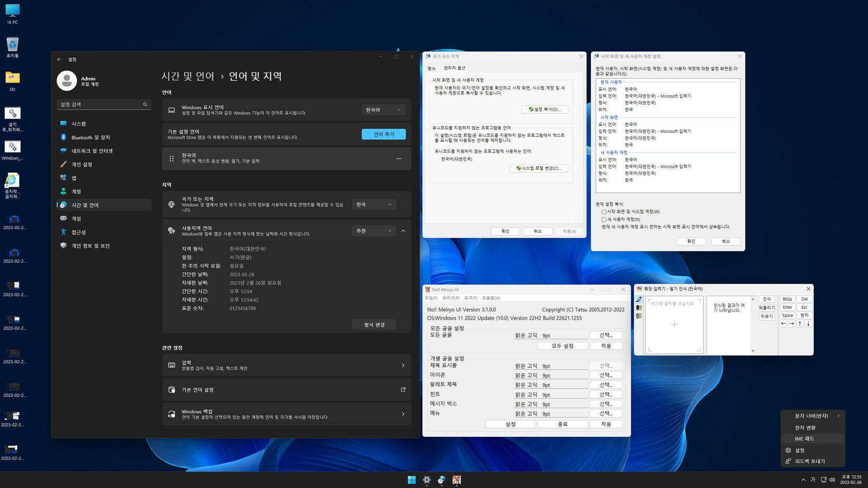Open the 내 PC desktop icon

pos(13,14)
